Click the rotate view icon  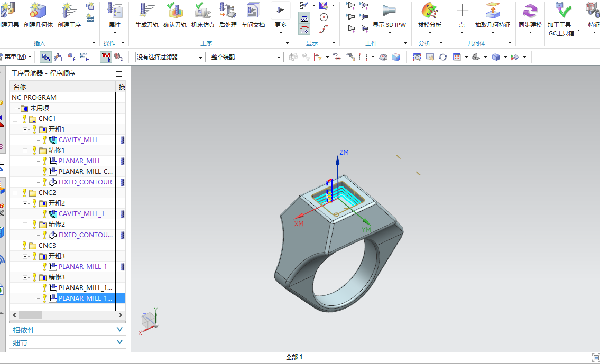[x=442, y=58]
